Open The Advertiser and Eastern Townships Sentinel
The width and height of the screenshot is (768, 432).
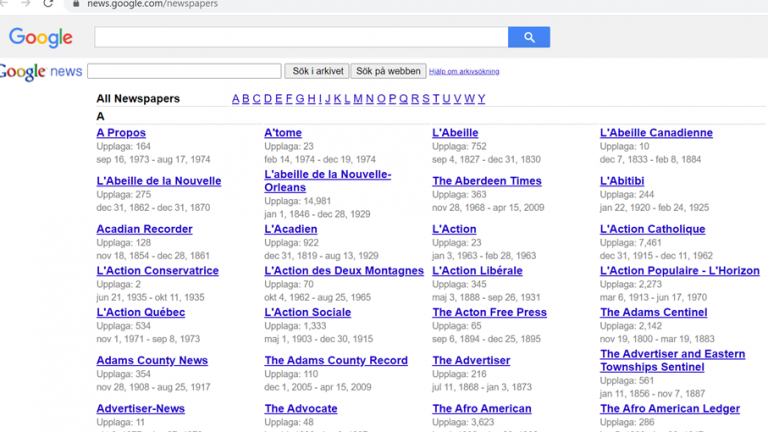click(x=672, y=360)
